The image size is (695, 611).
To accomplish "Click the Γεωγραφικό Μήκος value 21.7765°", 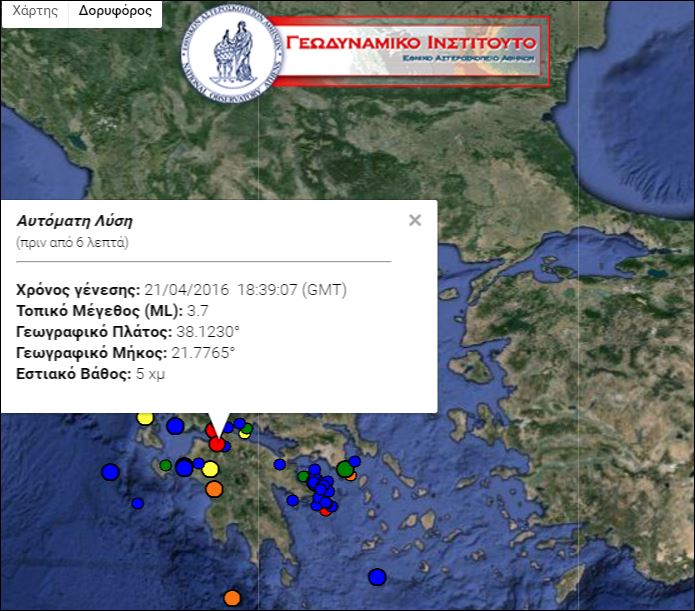I will click(203, 353).
